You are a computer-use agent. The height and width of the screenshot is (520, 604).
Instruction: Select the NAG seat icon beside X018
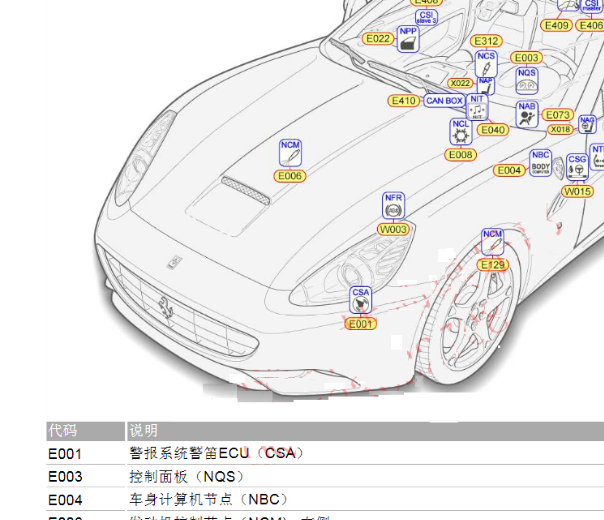587,125
